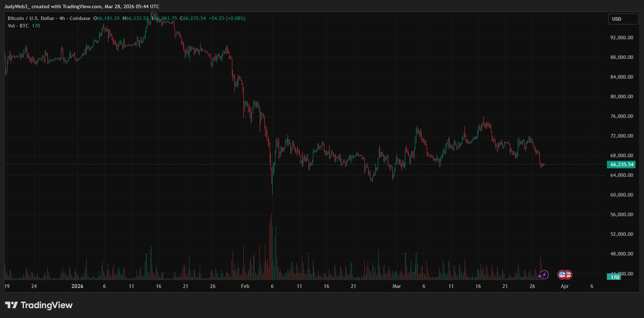The width and height of the screenshot is (644, 318).
Task: Click the 88,000.00 price axis label
Action: (623, 57)
